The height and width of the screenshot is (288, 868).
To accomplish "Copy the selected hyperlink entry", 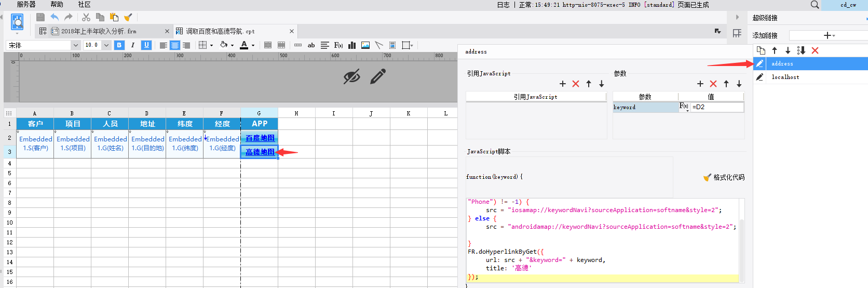I will click(761, 50).
